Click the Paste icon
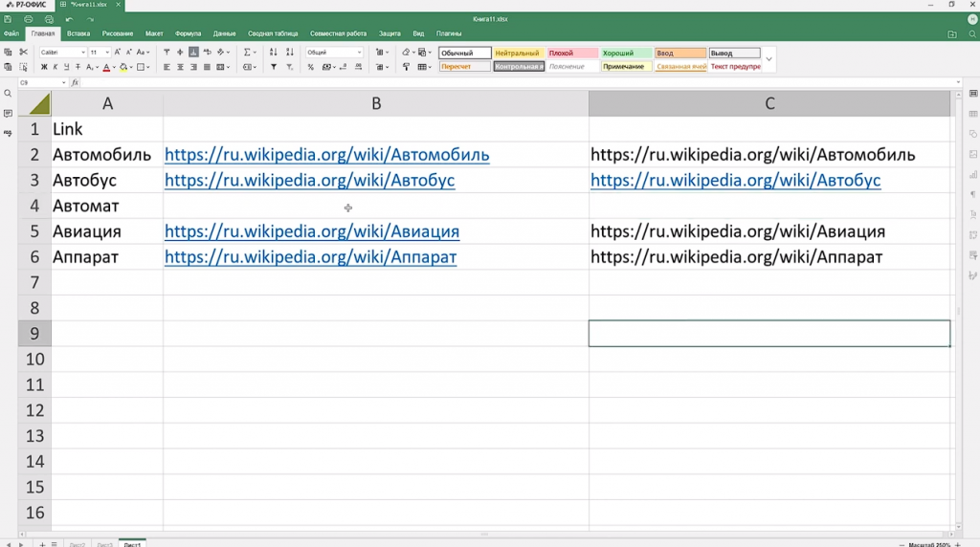 coord(8,67)
